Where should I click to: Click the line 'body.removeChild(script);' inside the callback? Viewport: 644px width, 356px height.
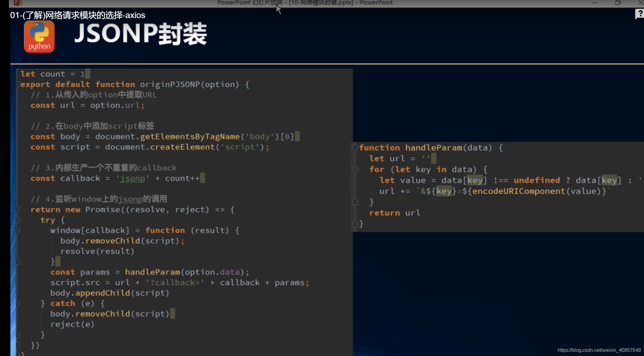[x=122, y=241]
